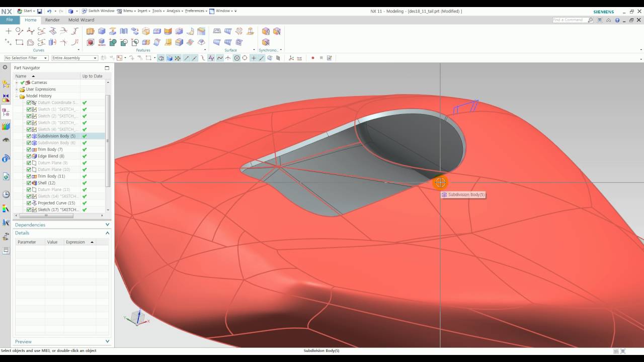Toggle the Sketch (1) checkbox

tap(29, 109)
